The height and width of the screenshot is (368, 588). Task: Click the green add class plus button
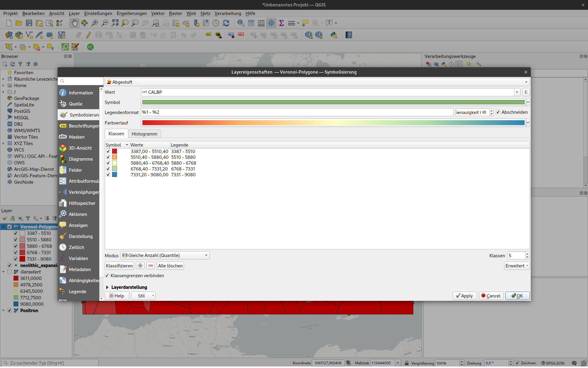[140, 266]
